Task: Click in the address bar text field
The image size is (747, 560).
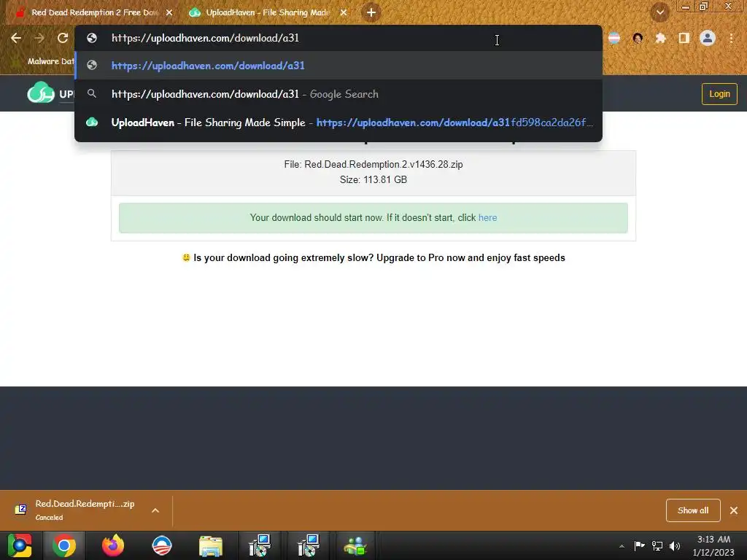Action: [x=338, y=38]
